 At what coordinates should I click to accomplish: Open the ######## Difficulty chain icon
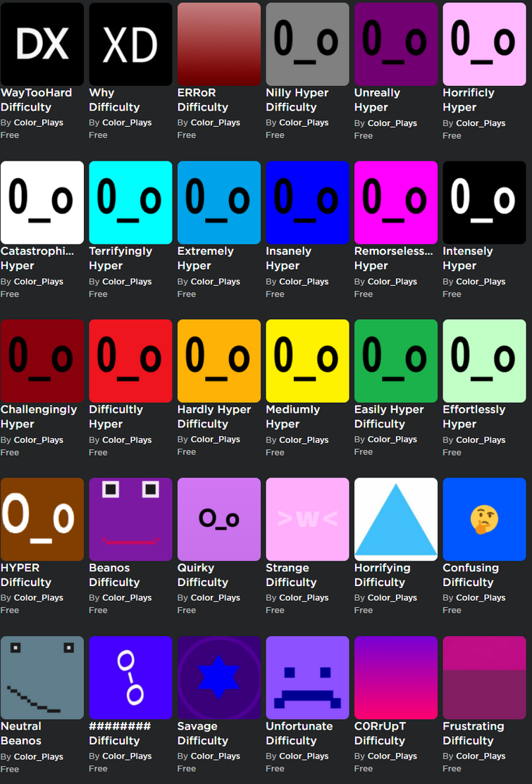[130, 678]
